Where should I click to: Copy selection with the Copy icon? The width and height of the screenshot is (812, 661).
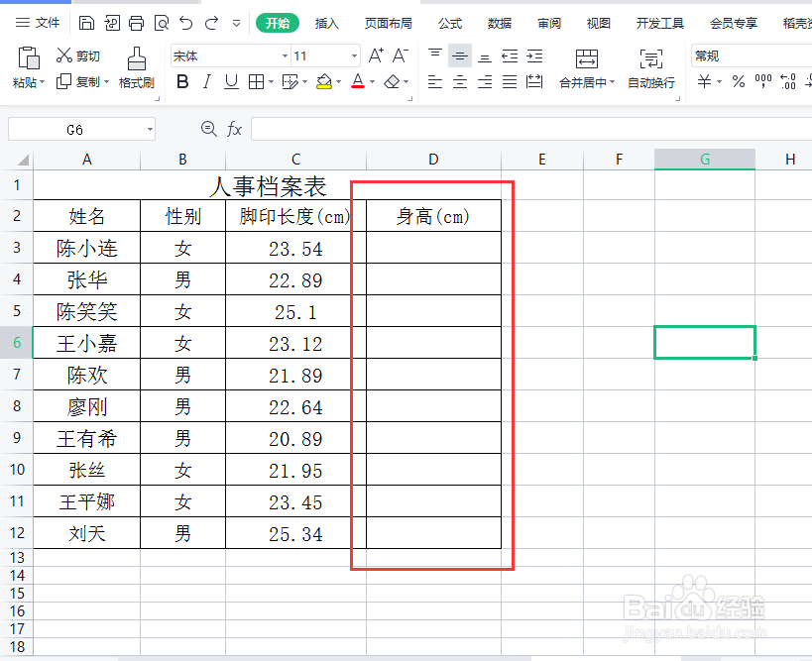coord(63,81)
